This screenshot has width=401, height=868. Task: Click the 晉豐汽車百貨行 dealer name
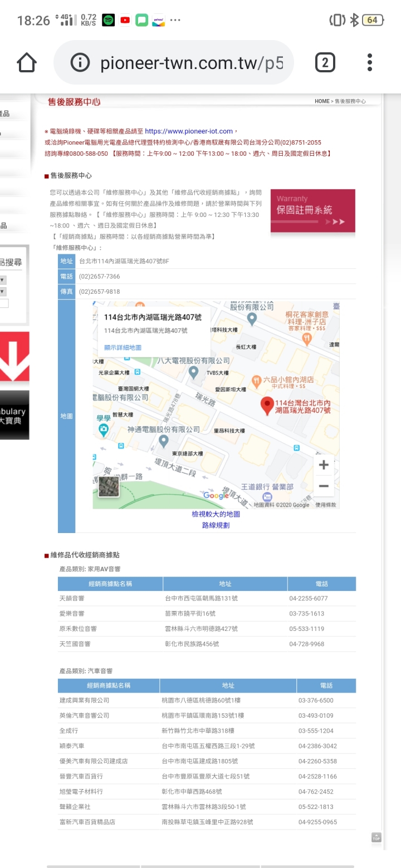tap(81, 776)
